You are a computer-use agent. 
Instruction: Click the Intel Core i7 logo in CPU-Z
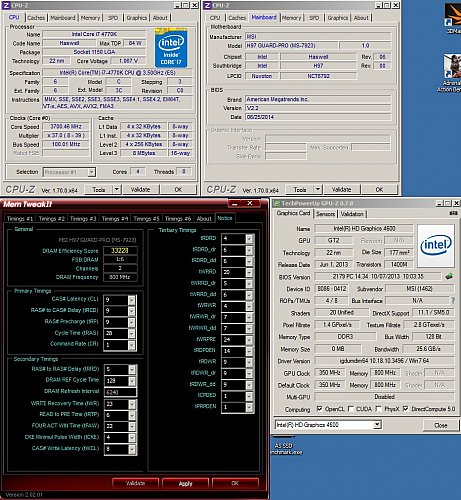tap(171, 48)
